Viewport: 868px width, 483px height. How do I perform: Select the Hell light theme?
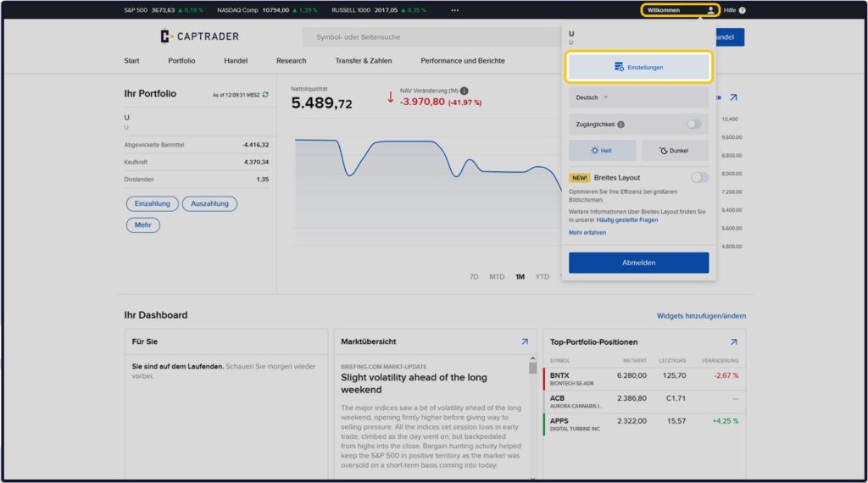[603, 151]
